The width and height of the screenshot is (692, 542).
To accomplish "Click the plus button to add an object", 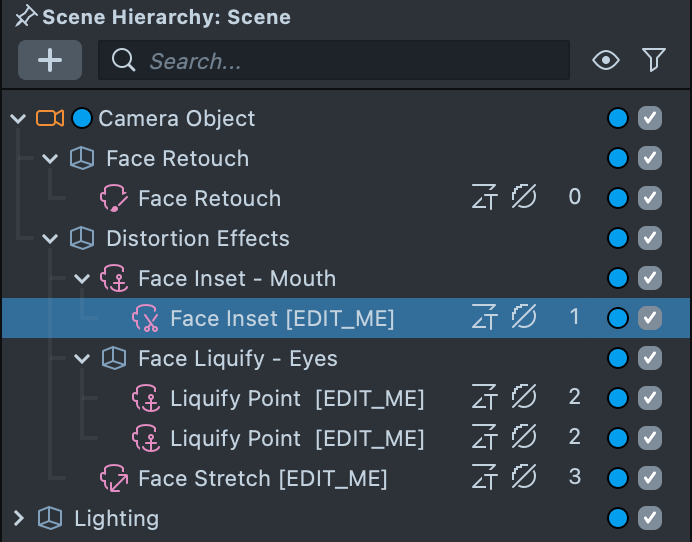I will pyautogui.click(x=50, y=60).
